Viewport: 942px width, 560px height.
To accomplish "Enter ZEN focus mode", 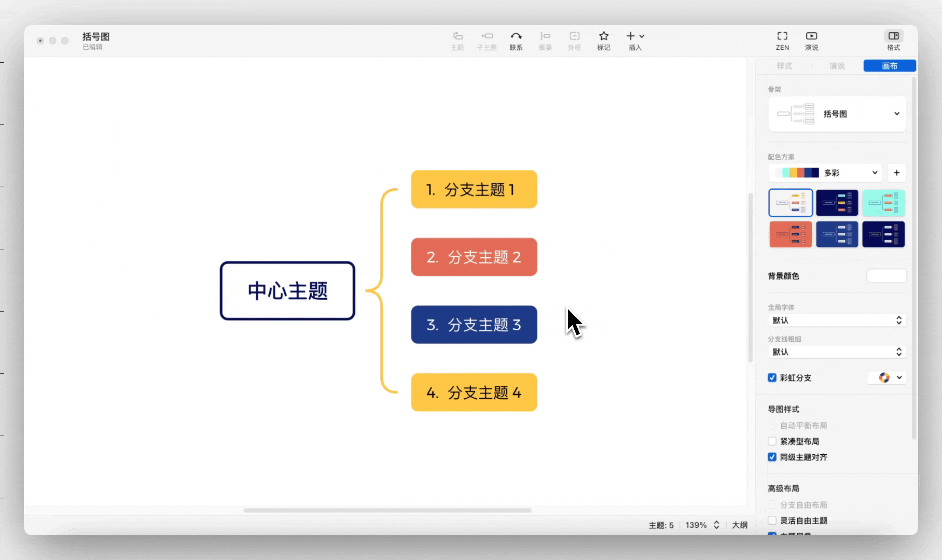I will point(782,40).
